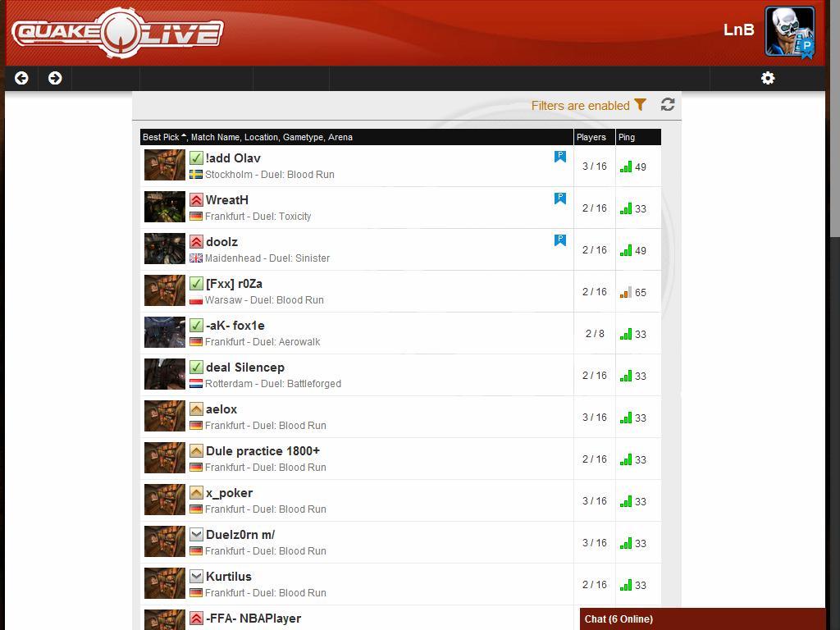
Task: Click the orange chevron icon for aelox
Action: pos(196,409)
